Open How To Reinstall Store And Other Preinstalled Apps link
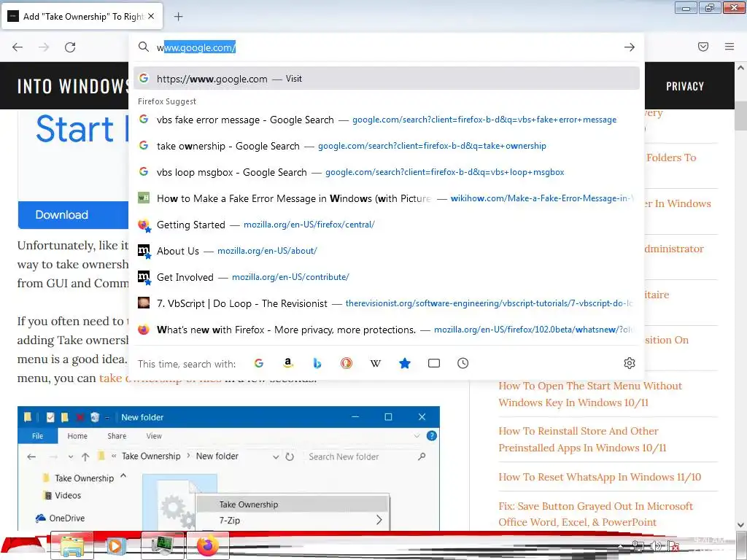747x560 pixels. click(582, 440)
